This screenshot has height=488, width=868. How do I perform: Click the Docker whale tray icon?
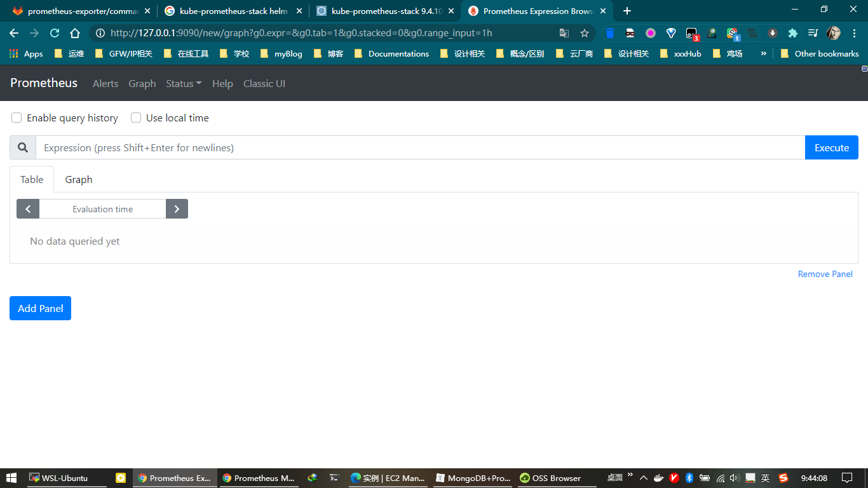[x=659, y=478]
